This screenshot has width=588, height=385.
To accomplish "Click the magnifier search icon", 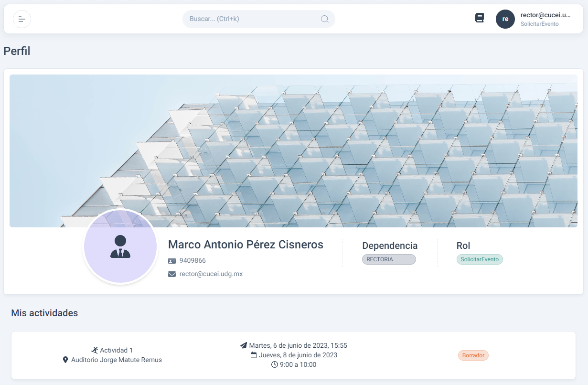I will [x=324, y=19].
